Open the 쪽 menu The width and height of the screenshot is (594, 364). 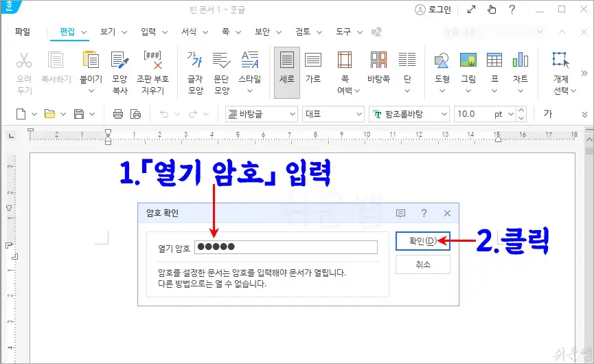point(225,32)
